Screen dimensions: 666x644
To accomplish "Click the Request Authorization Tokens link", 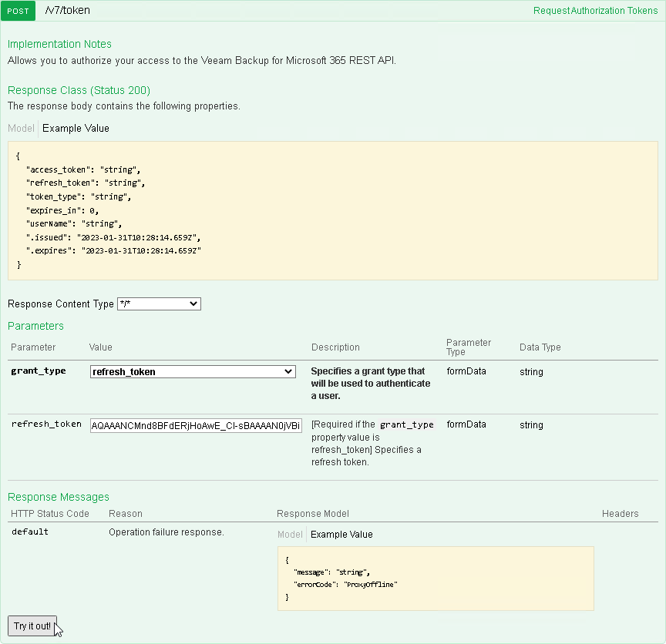I will tap(595, 11).
